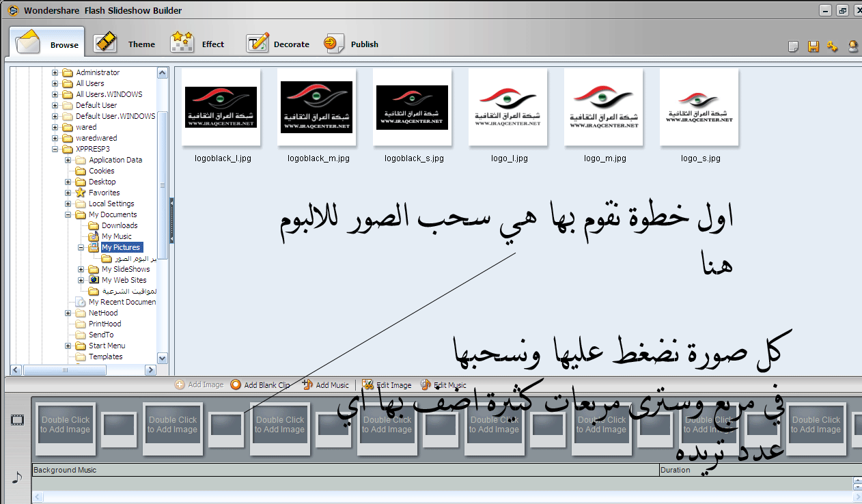The height and width of the screenshot is (504, 862).
Task: Click the Favorites star folder icon
Action: tap(81, 193)
